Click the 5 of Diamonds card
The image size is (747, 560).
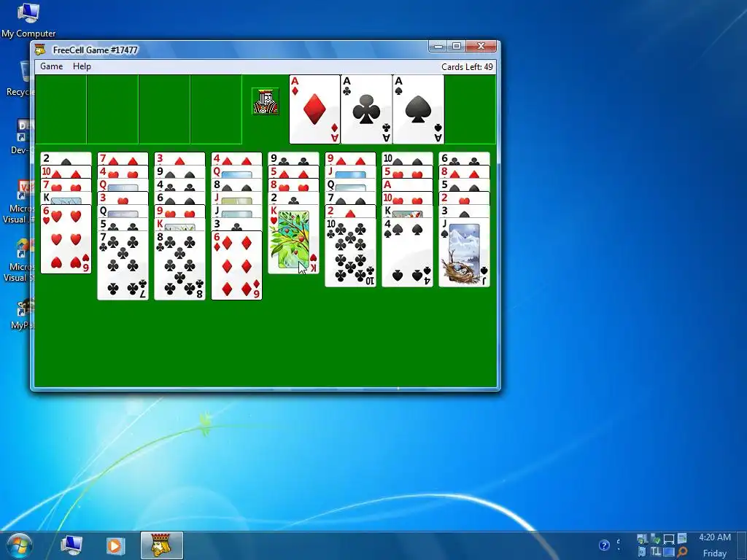tap(293, 172)
